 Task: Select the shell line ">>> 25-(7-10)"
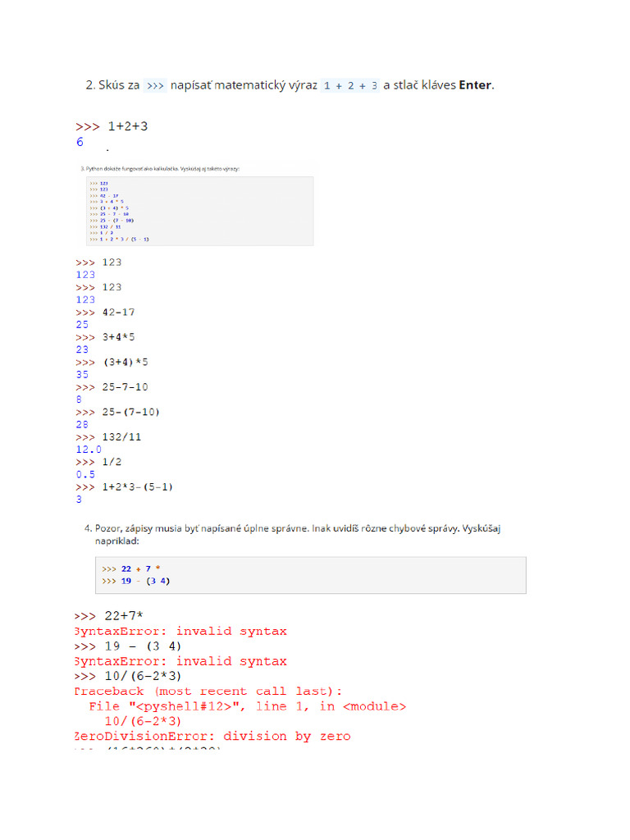(x=117, y=412)
